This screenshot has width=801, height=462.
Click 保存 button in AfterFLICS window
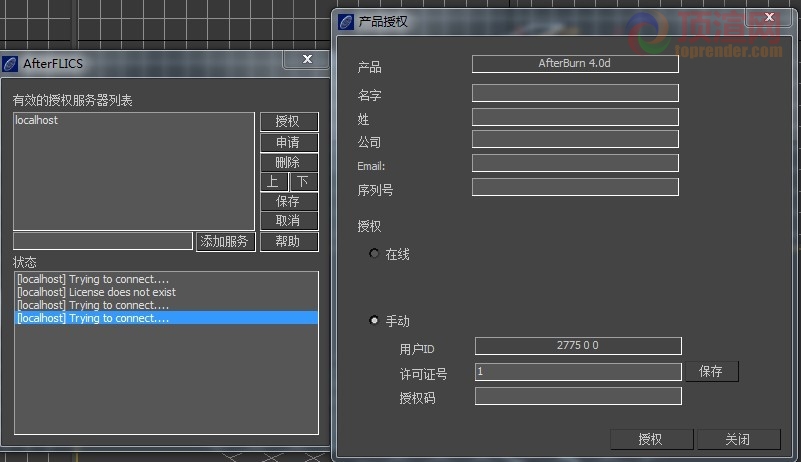[289, 201]
